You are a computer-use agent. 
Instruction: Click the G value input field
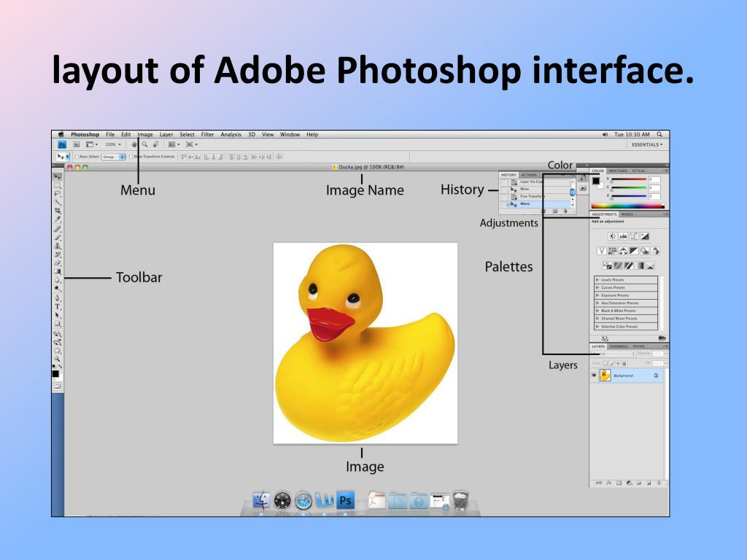click(x=654, y=187)
